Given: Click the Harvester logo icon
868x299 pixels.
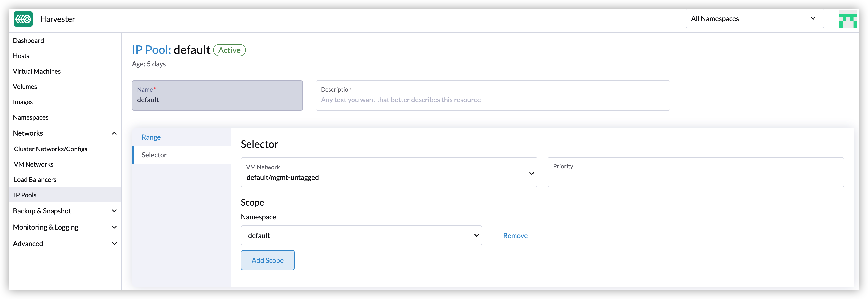Looking at the screenshot, I should (23, 19).
